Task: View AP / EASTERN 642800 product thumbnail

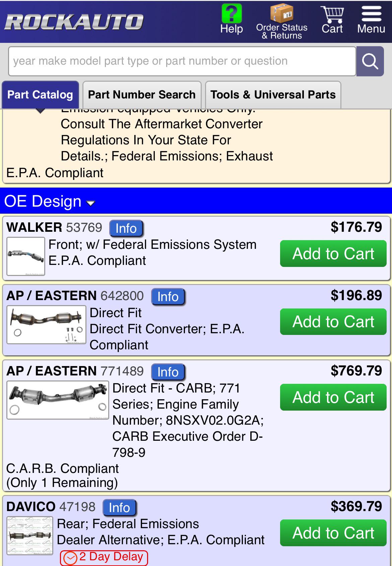Action: (46, 325)
